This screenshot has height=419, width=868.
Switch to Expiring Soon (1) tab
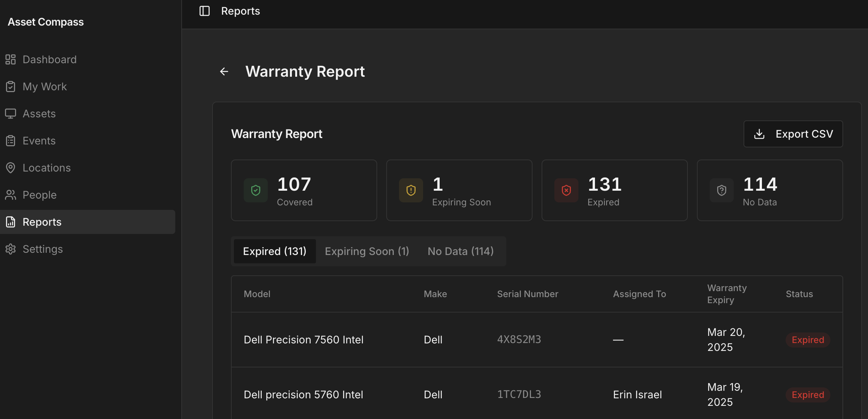pos(367,251)
